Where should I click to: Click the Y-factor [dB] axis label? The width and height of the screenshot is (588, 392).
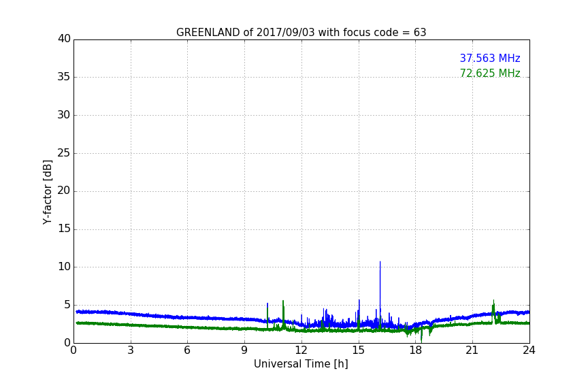point(47,192)
